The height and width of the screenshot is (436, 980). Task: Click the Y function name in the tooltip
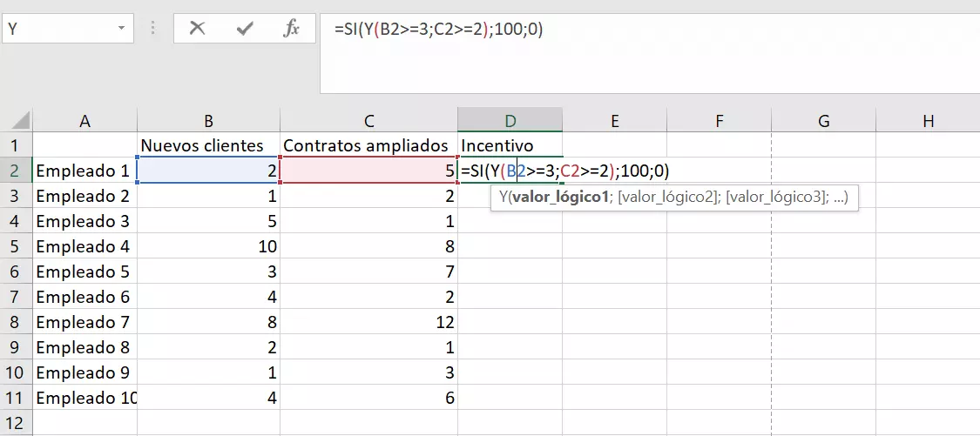(504, 198)
